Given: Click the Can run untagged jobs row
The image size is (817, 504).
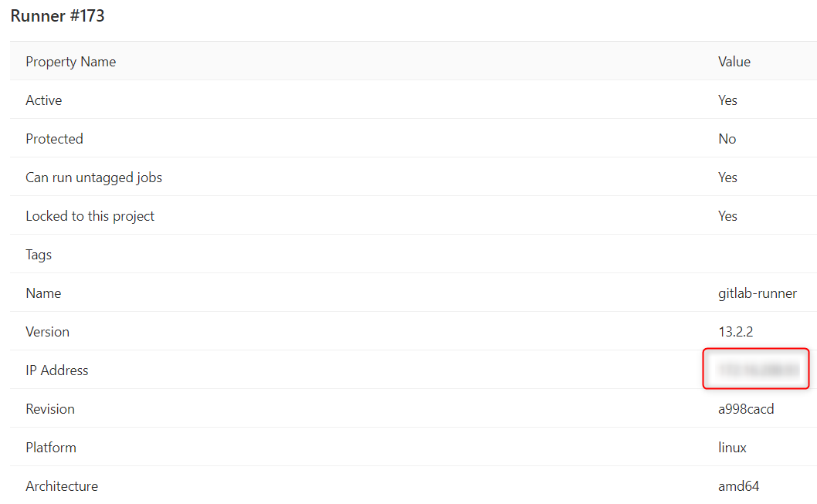Looking at the screenshot, I should pyautogui.click(x=413, y=177).
